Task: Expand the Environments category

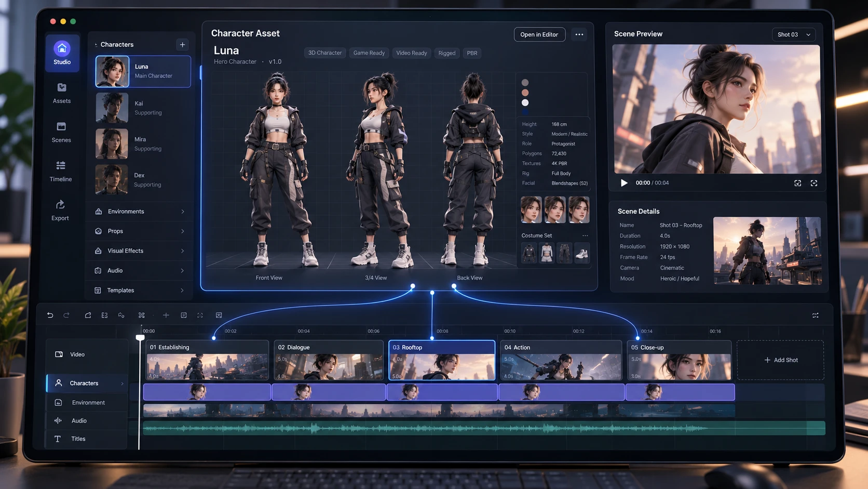Action: (x=140, y=212)
